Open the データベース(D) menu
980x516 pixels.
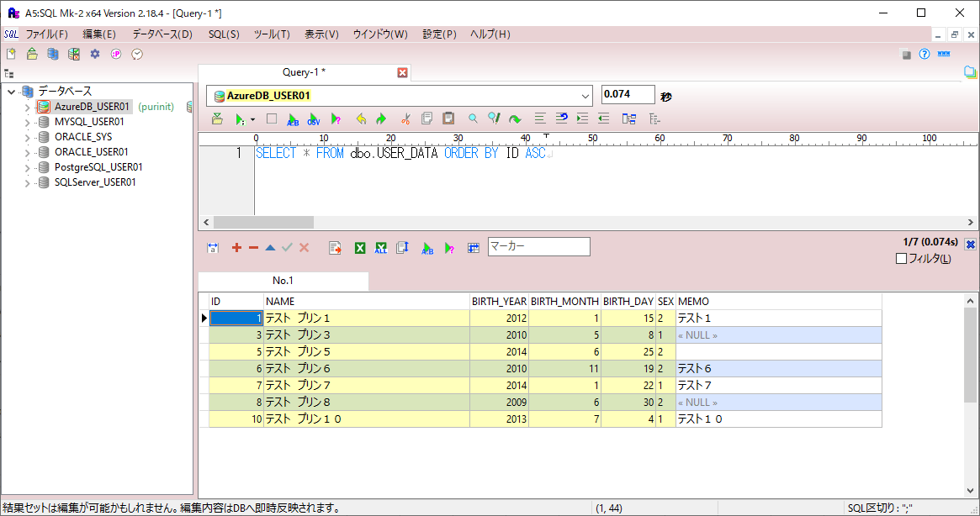click(x=162, y=34)
